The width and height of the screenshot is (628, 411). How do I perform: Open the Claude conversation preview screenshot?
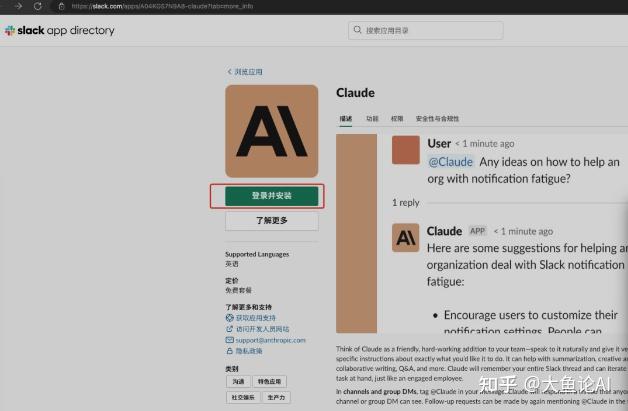click(482, 234)
